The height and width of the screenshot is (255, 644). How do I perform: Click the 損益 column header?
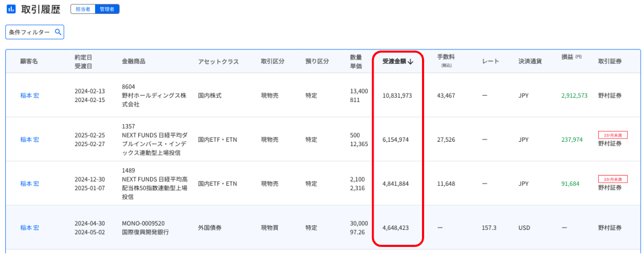click(x=571, y=56)
